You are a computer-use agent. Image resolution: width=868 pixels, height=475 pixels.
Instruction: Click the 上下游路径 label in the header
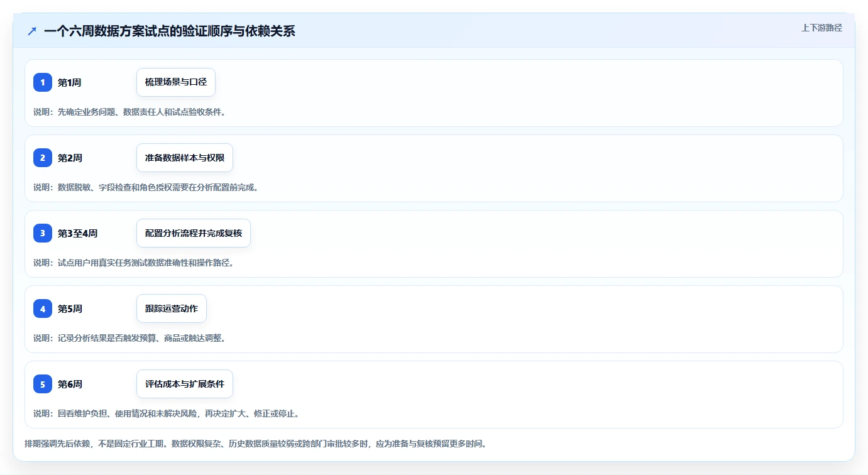click(821, 28)
